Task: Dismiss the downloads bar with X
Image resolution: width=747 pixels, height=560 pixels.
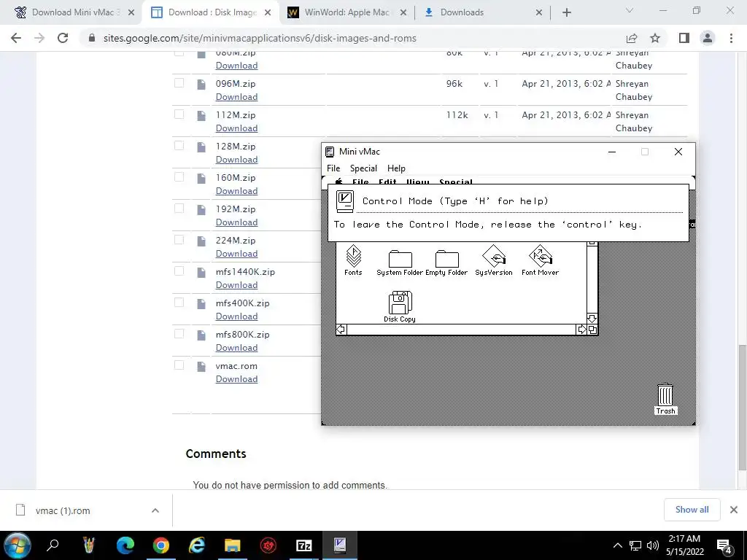Action: pos(734,510)
